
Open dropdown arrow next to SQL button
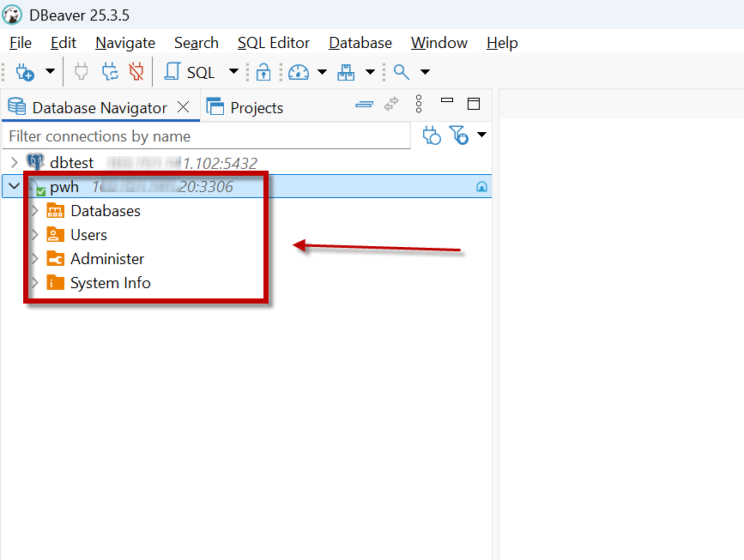pos(233,73)
